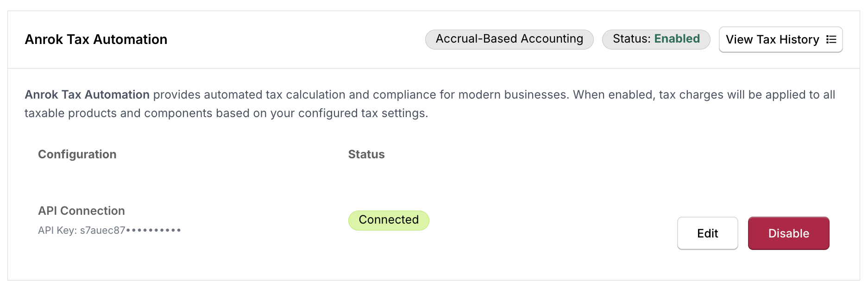
Task: Click the Anrok Tax Automation page title
Action: 96,39
